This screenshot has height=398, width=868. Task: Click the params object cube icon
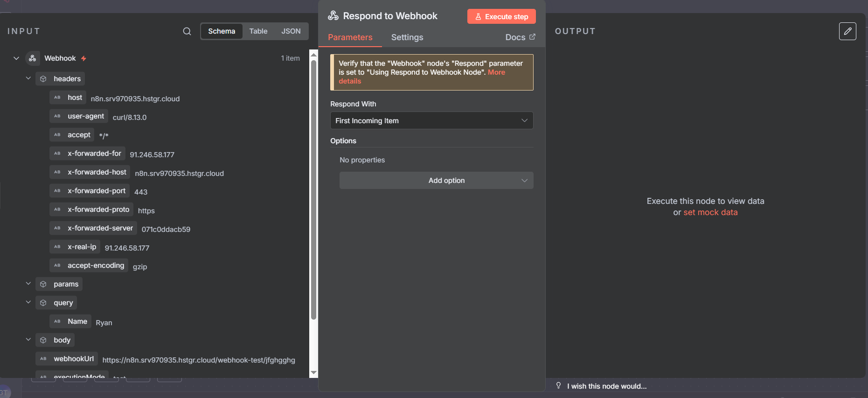point(43,284)
